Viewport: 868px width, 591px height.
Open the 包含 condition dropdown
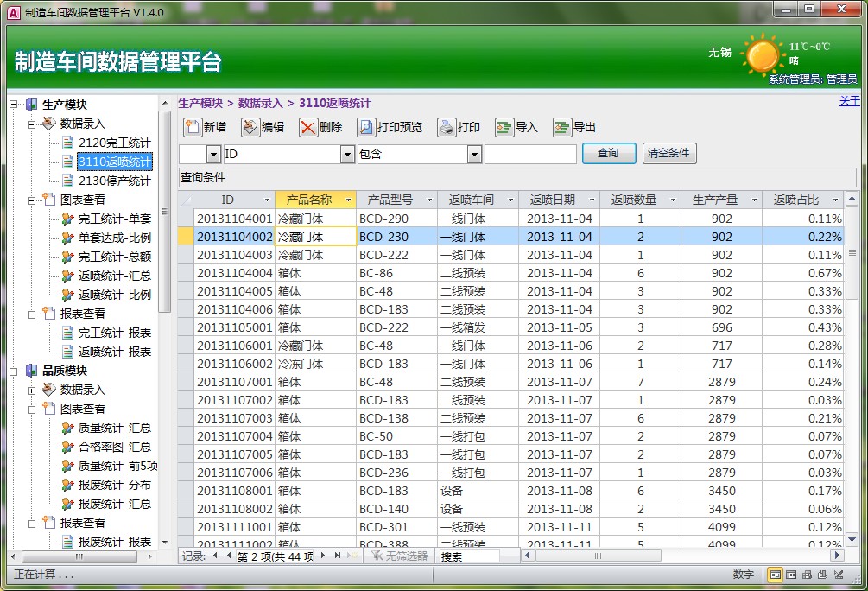coord(474,154)
